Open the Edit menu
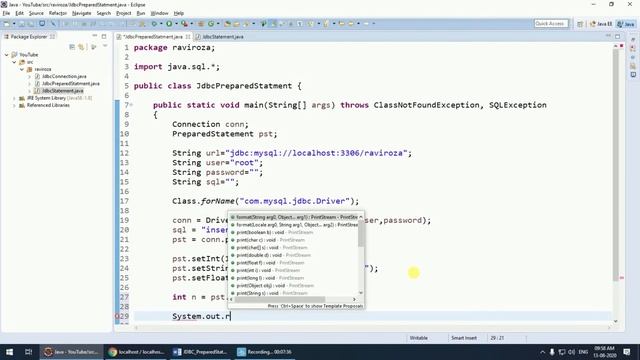This screenshot has height=360, width=640. 20,13
